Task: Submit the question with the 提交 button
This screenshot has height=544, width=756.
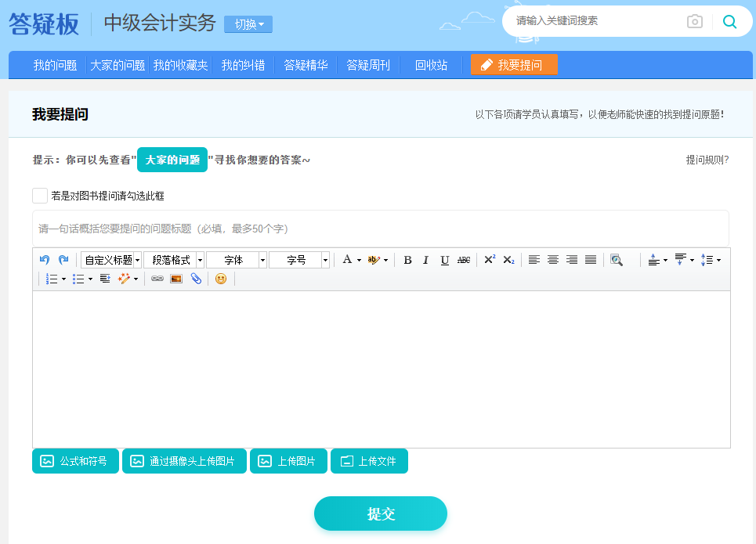Action: pyautogui.click(x=380, y=513)
